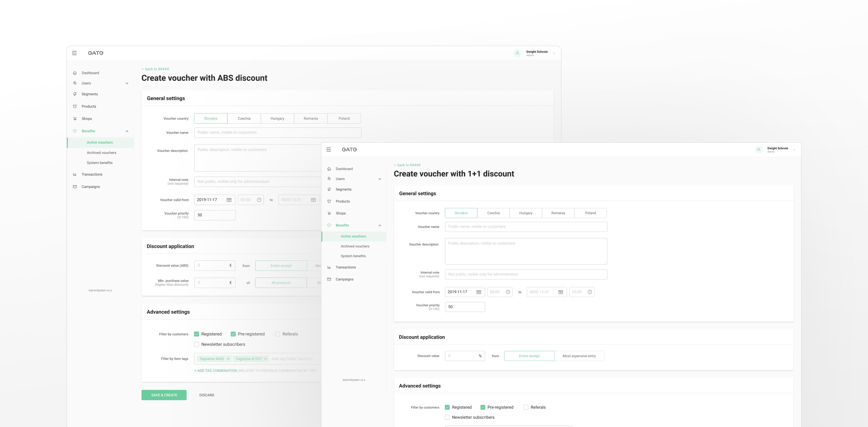868x427 pixels.
Task: Check the Referals checkbox in ABS voucher form
Action: tap(278, 334)
